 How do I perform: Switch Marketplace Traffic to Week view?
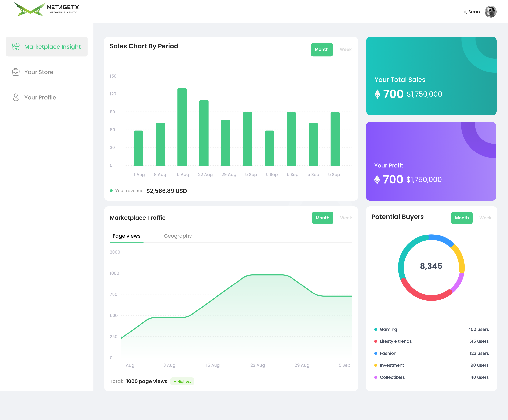click(346, 218)
